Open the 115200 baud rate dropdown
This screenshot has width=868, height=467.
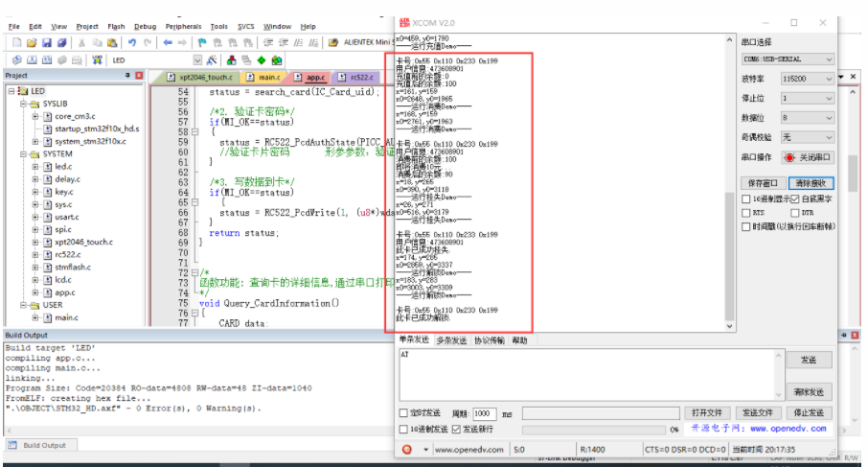pos(807,79)
